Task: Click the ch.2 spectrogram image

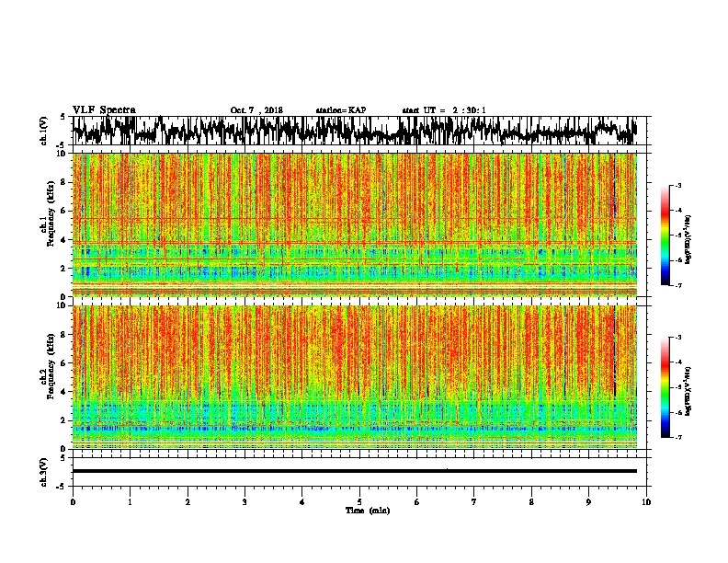Action: [x=354, y=377]
